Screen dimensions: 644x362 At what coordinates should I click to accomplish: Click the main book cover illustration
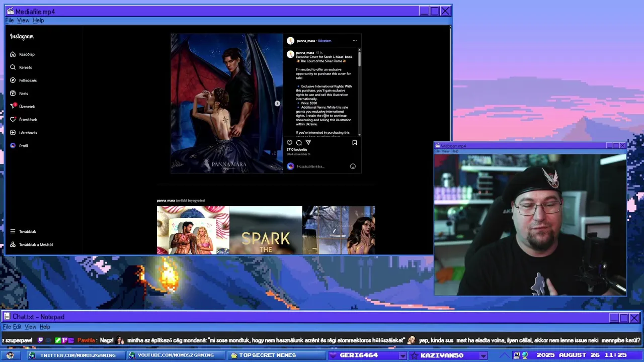pos(227,104)
